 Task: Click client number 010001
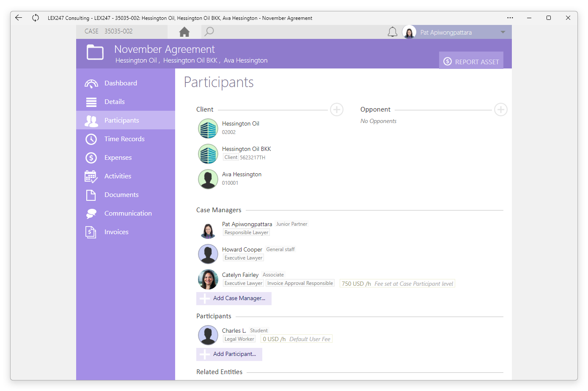click(230, 183)
